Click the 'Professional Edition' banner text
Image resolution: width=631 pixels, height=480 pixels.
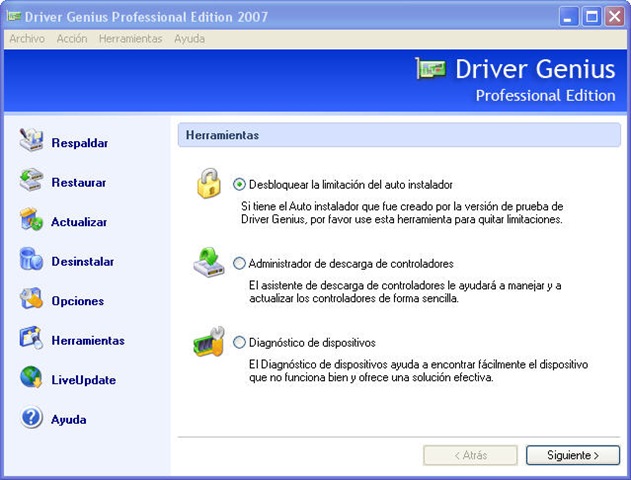tap(545, 96)
